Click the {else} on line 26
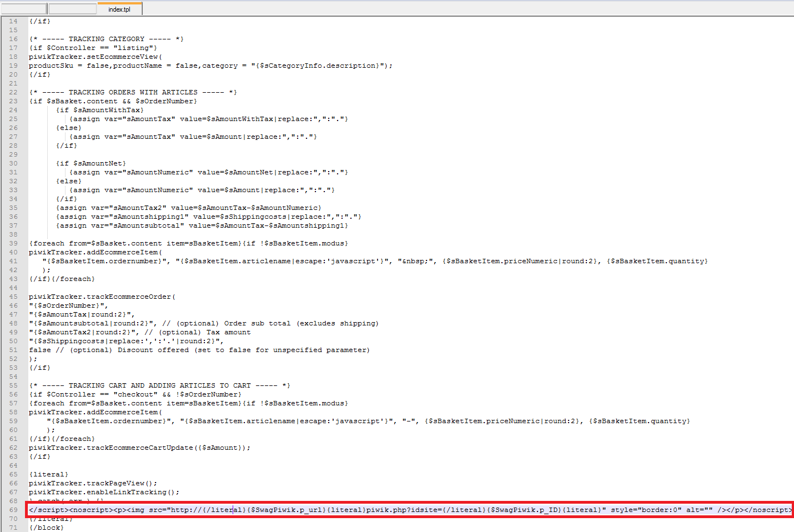 tap(69, 128)
